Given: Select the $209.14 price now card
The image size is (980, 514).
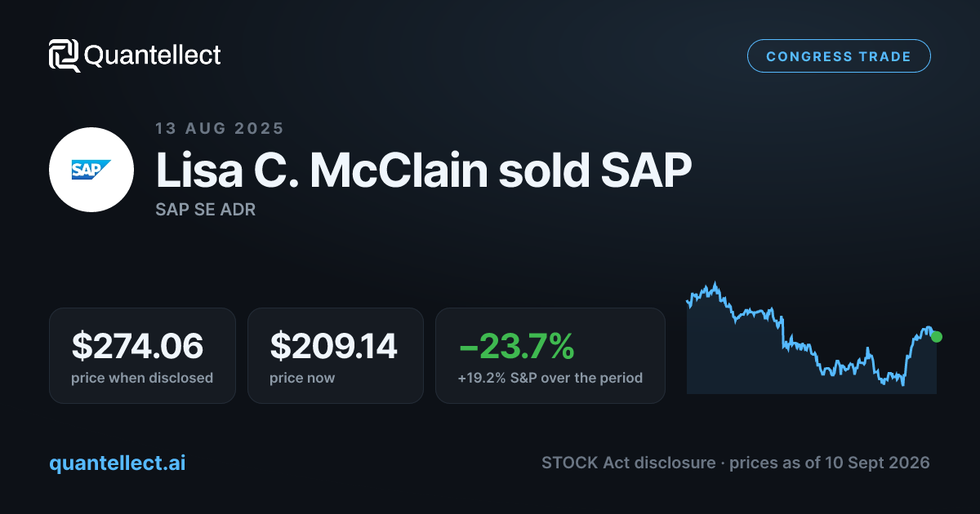Looking at the screenshot, I should [336, 356].
